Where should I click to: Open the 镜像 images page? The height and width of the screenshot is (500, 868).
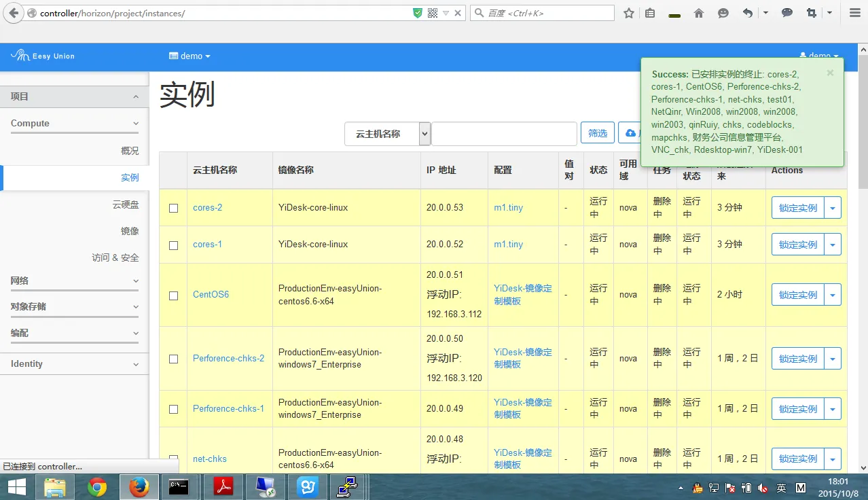click(130, 231)
